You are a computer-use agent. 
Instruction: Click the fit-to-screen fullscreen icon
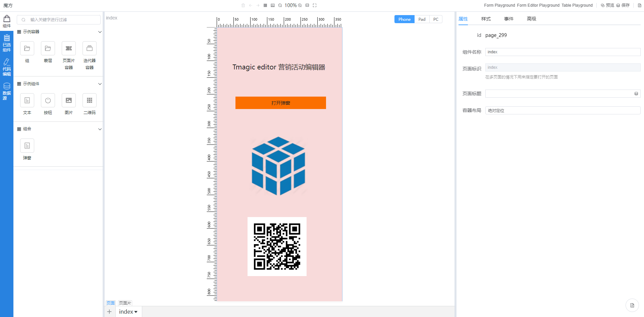point(315,5)
